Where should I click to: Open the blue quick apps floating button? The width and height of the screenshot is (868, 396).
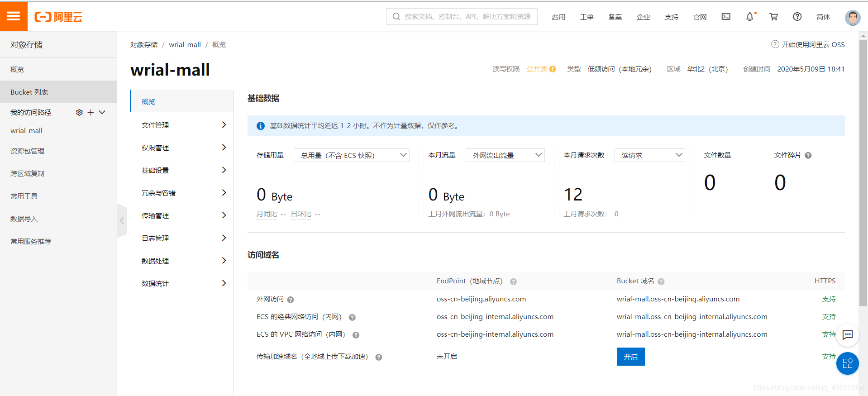pos(848,363)
